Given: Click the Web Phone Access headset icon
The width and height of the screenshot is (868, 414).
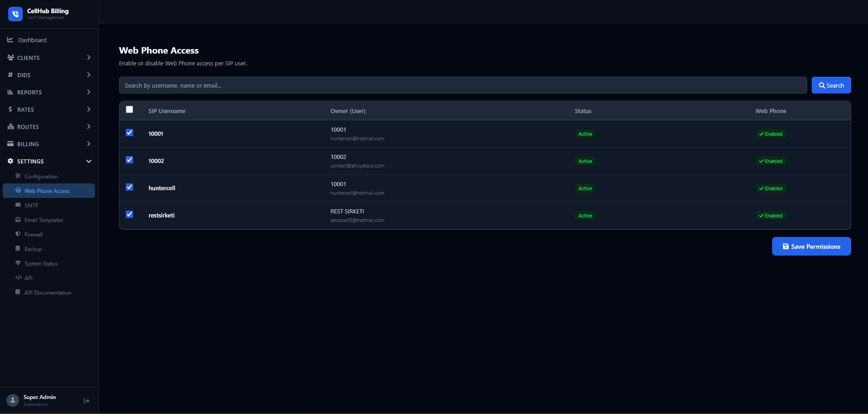Looking at the screenshot, I should pos(18,191).
